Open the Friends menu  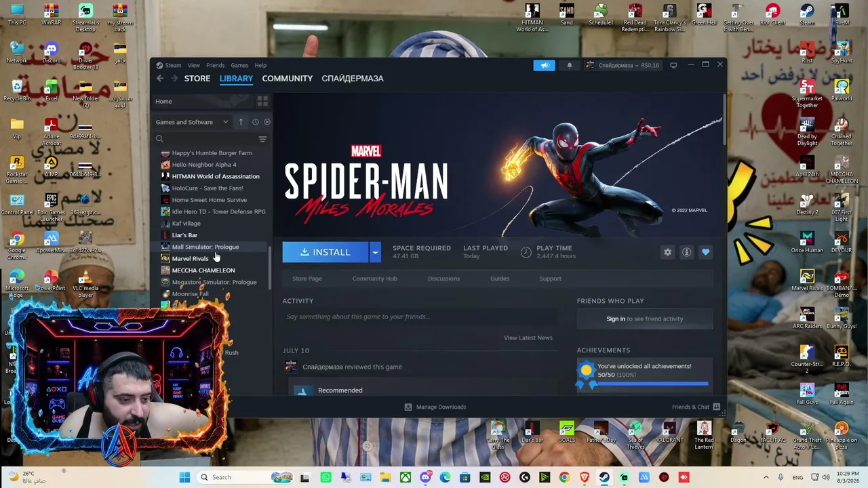point(215,65)
